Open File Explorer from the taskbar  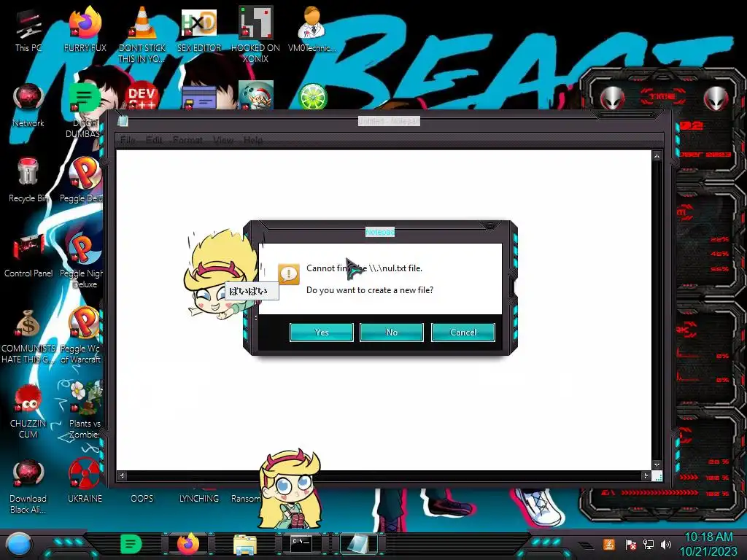click(x=245, y=545)
